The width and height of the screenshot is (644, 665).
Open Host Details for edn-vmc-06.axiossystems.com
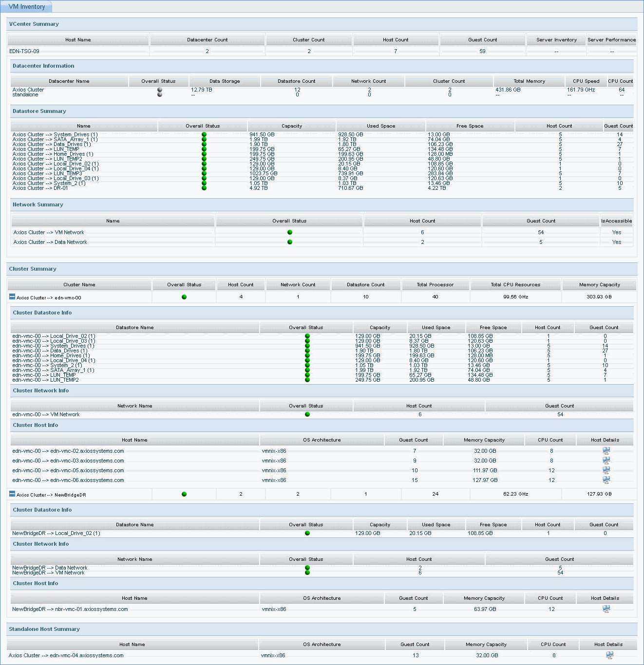pyautogui.click(x=606, y=480)
